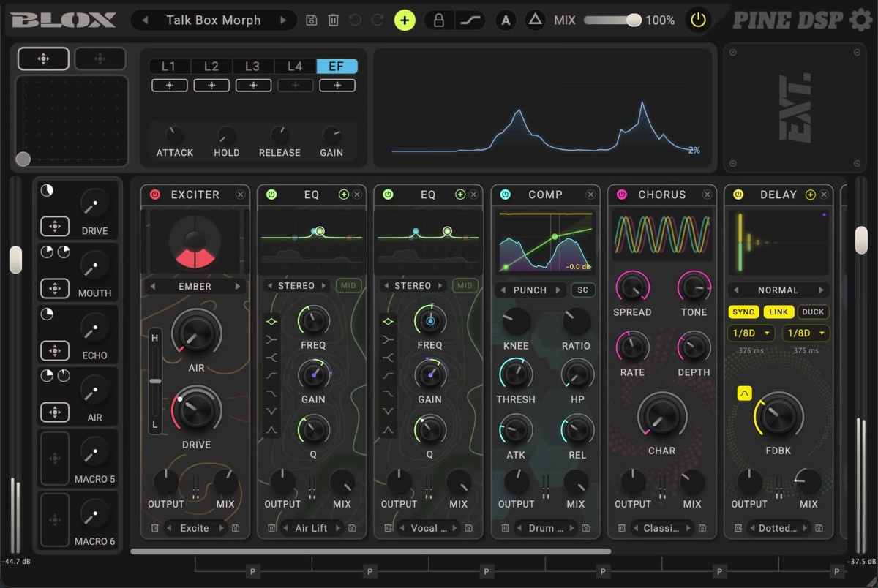The height and width of the screenshot is (588, 878).
Task: Click the second crosshair tab above the XY pad
Action: (x=100, y=59)
